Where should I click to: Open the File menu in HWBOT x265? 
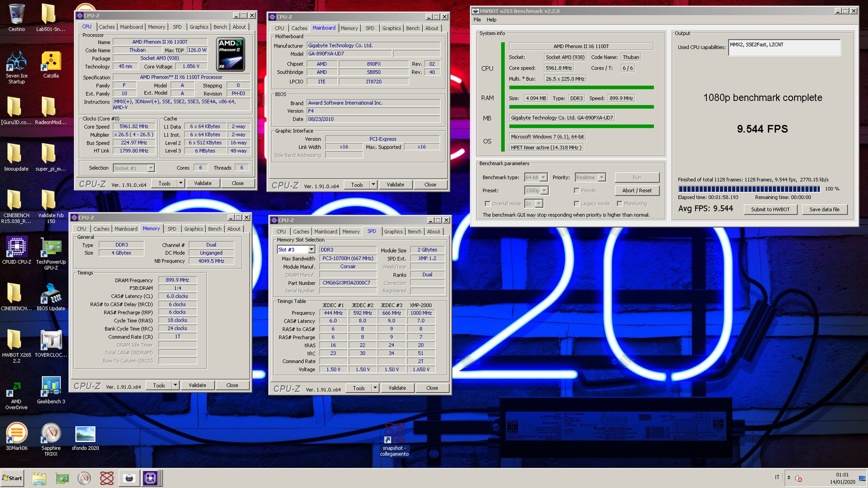point(477,20)
